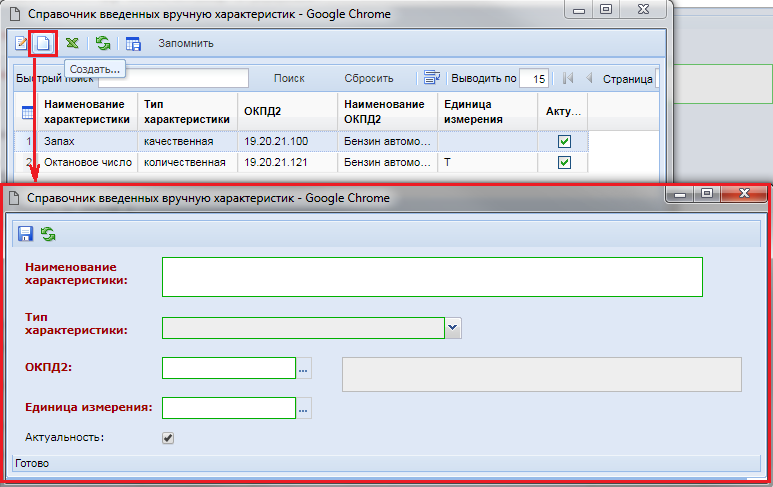
Task: Refresh the list using the green arrows icon
Action: (102, 44)
